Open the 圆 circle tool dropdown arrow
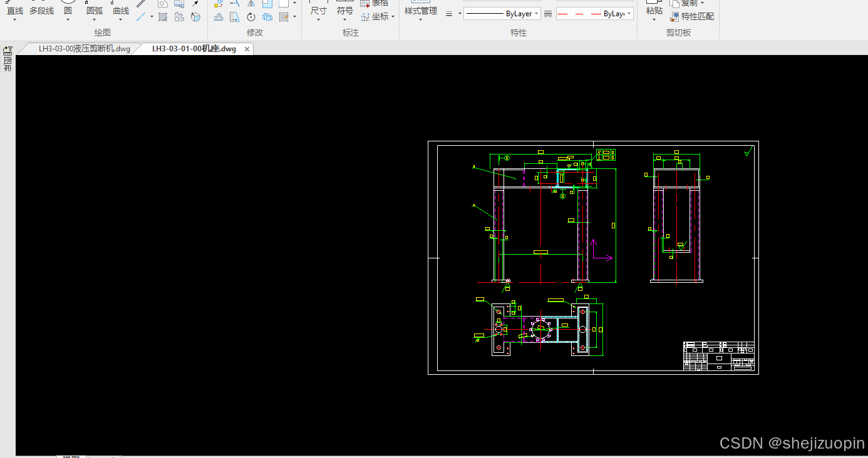Viewport: 868px width, 458px height. (68, 19)
